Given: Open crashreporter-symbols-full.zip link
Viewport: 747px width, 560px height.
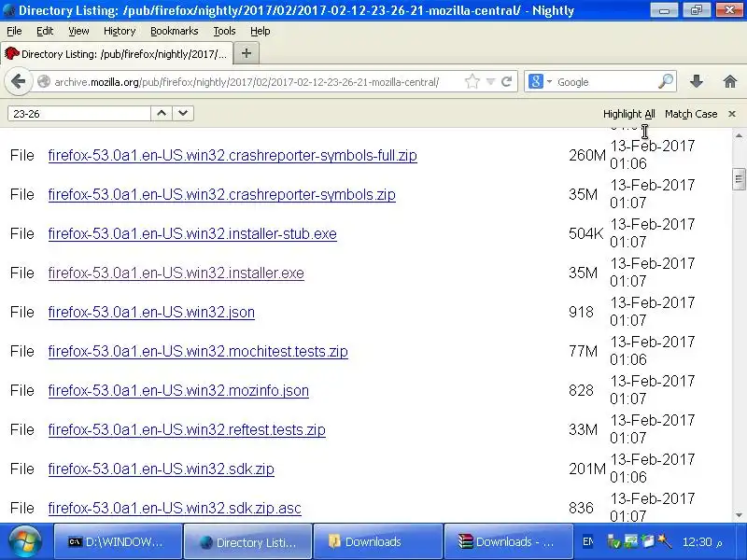Looking at the screenshot, I should (x=233, y=155).
